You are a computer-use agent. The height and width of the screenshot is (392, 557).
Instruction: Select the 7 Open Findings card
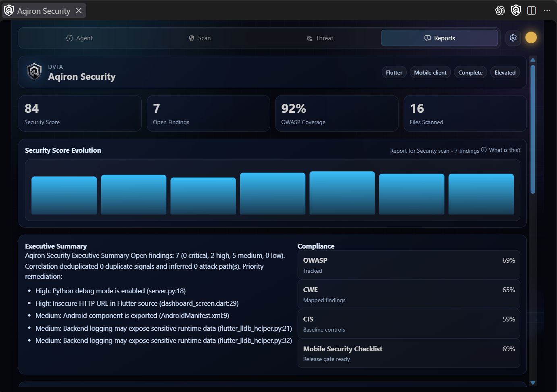pos(208,114)
